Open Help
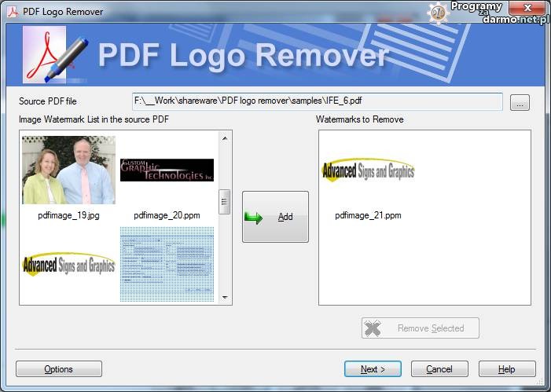This screenshot has width=551, height=392. (507, 369)
